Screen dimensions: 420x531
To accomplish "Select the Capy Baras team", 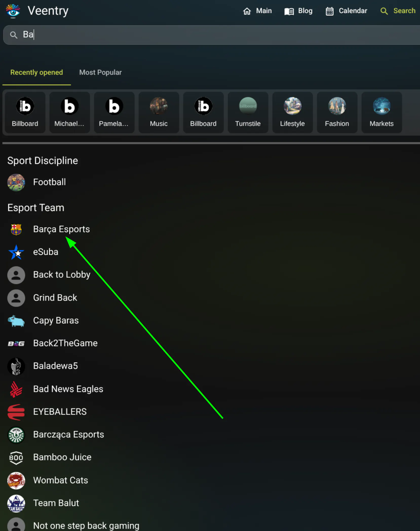I will [56, 321].
